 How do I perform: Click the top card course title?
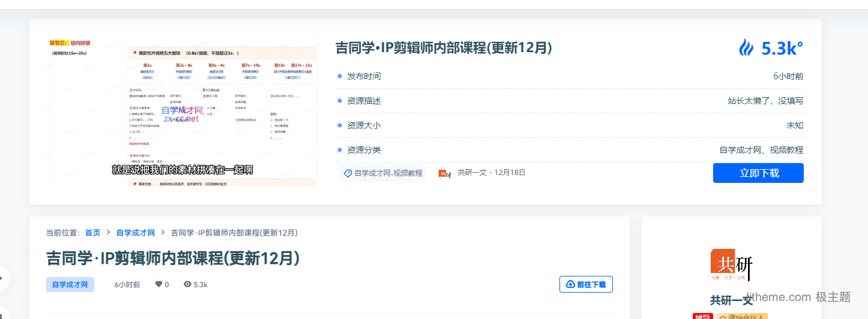[443, 48]
